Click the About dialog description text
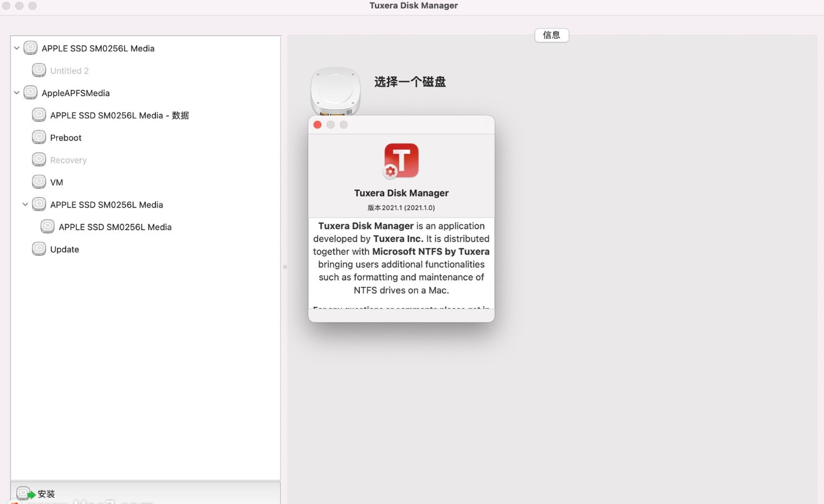 pos(401,258)
